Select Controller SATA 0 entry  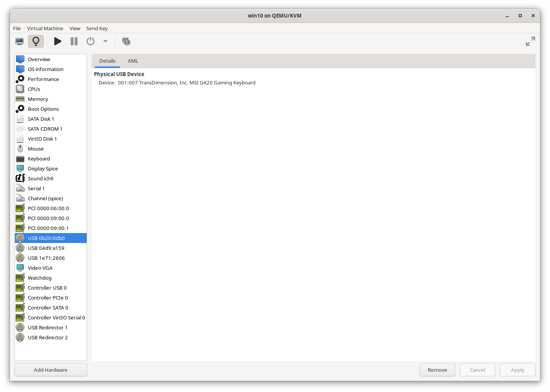tap(51, 308)
